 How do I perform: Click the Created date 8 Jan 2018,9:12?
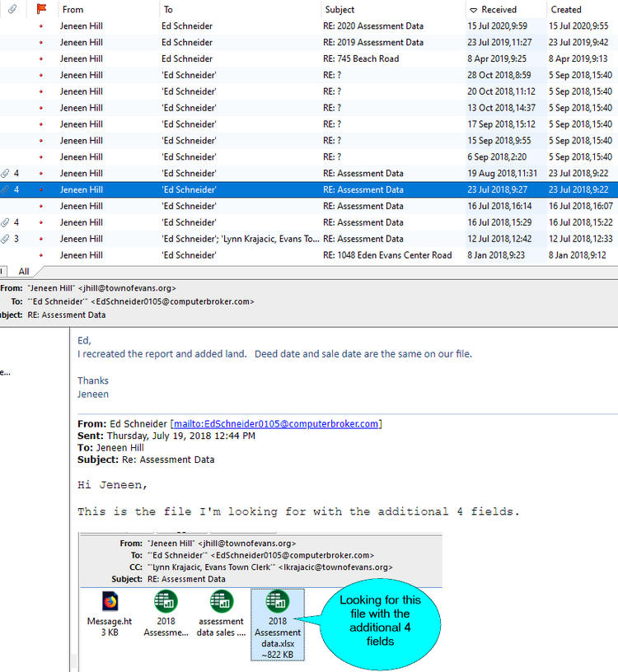click(x=578, y=255)
